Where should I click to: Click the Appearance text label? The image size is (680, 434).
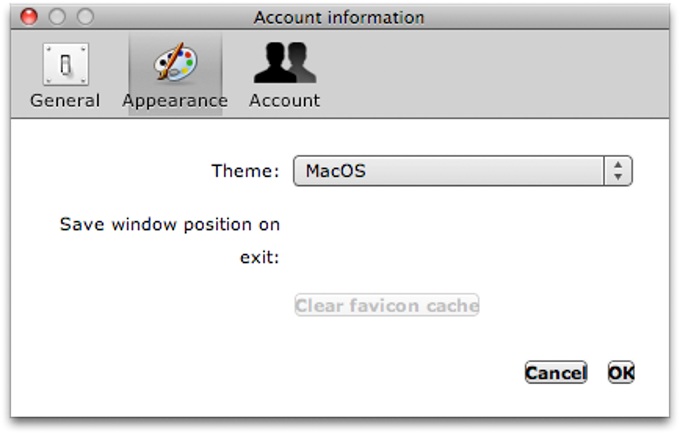pyautogui.click(x=175, y=101)
